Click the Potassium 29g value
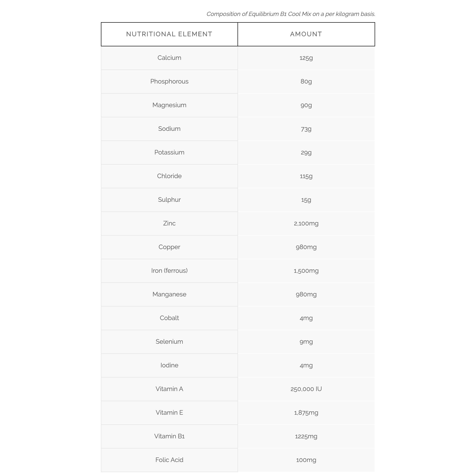The image size is (476, 476). click(306, 153)
